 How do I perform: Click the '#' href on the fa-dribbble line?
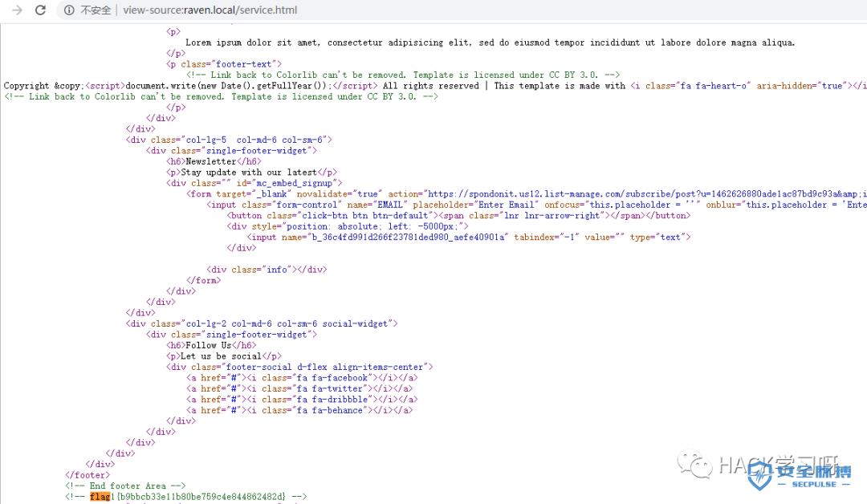pyautogui.click(x=234, y=400)
